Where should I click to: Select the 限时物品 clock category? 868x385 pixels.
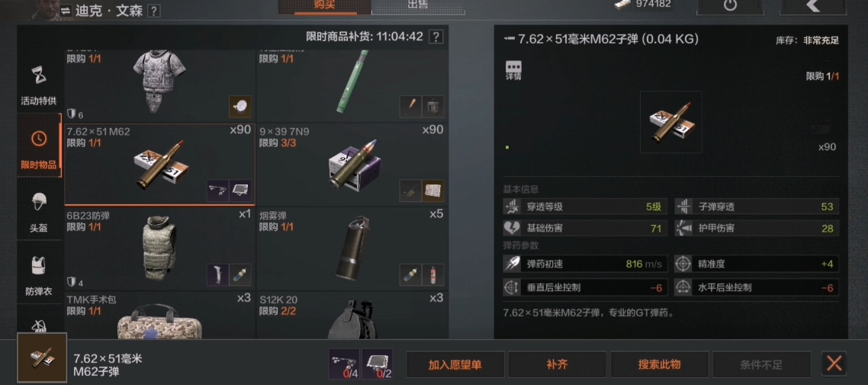pyautogui.click(x=39, y=146)
